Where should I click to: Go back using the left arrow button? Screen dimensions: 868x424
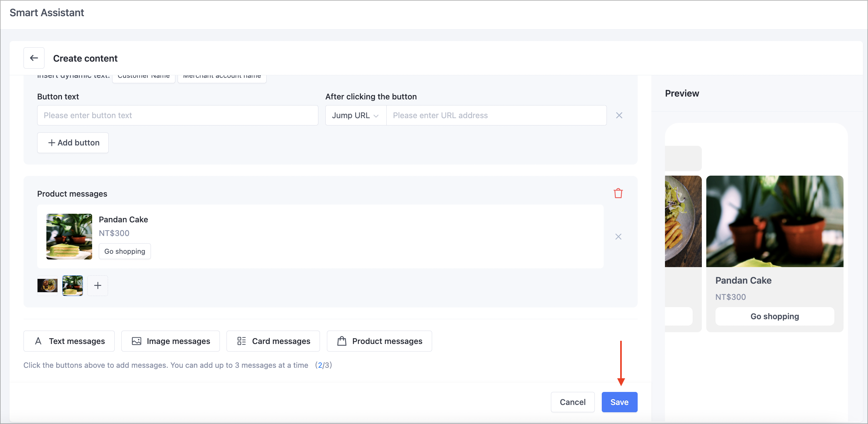pyautogui.click(x=34, y=58)
